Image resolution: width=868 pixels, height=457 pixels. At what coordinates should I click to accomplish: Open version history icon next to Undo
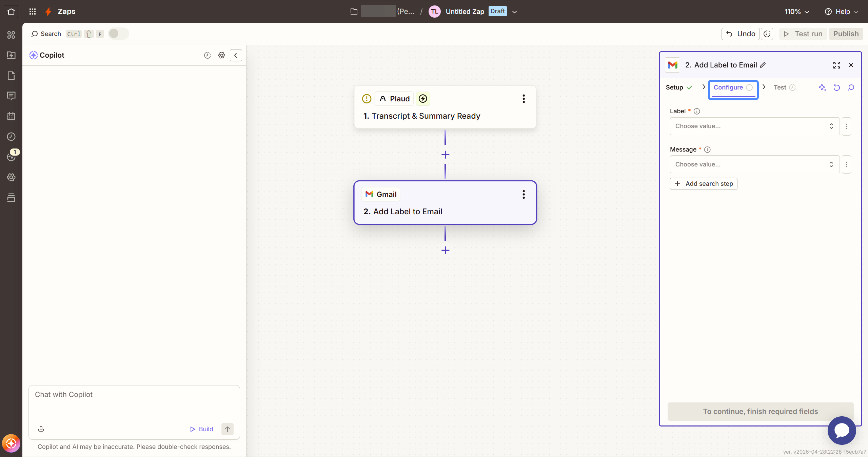tap(767, 34)
